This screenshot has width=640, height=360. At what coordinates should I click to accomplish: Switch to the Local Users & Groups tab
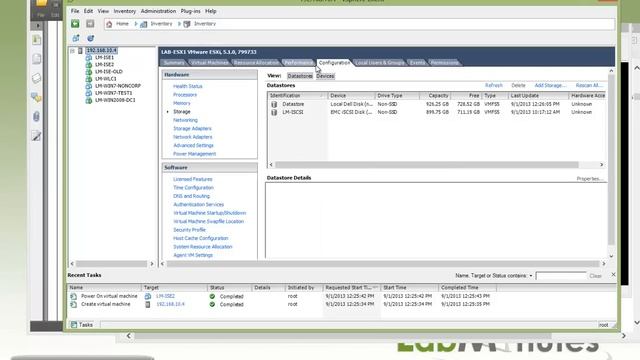click(380, 62)
